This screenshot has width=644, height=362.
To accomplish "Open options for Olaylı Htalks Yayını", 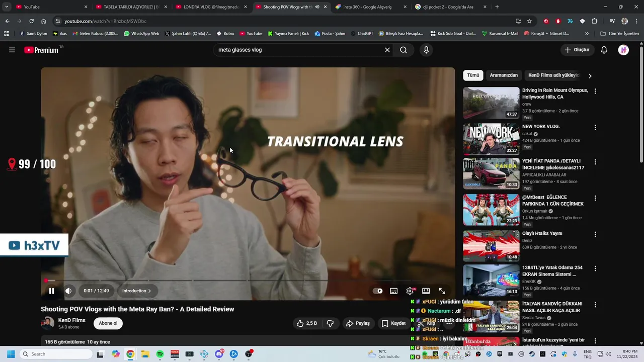I will (595, 234).
